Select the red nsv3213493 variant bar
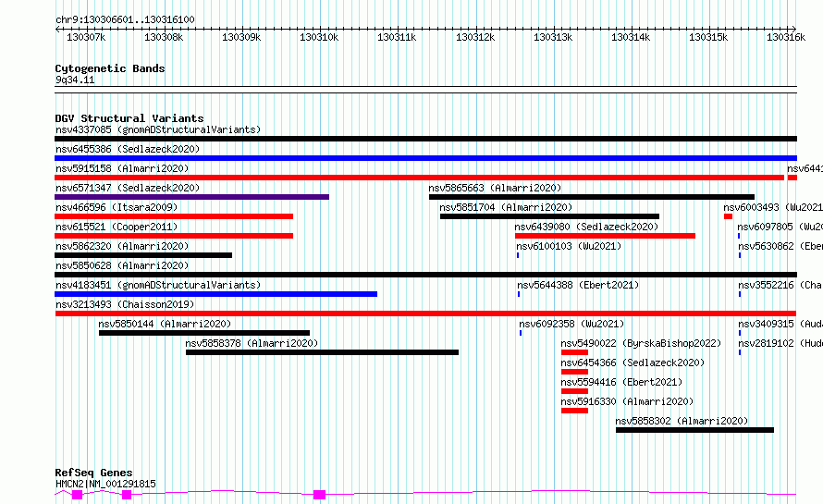Image resolution: width=823 pixels, height=504 pixels. tap(425, 313)
